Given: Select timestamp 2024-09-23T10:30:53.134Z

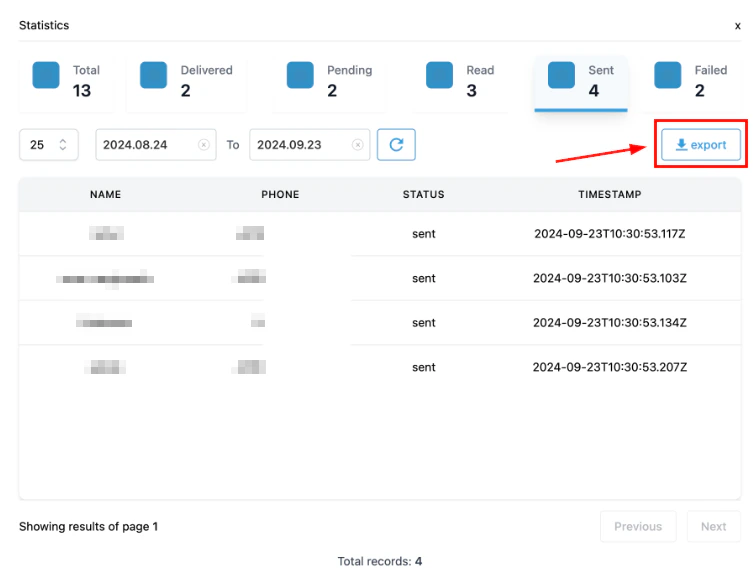Looking at the screenshot, I should coord(610,323).
